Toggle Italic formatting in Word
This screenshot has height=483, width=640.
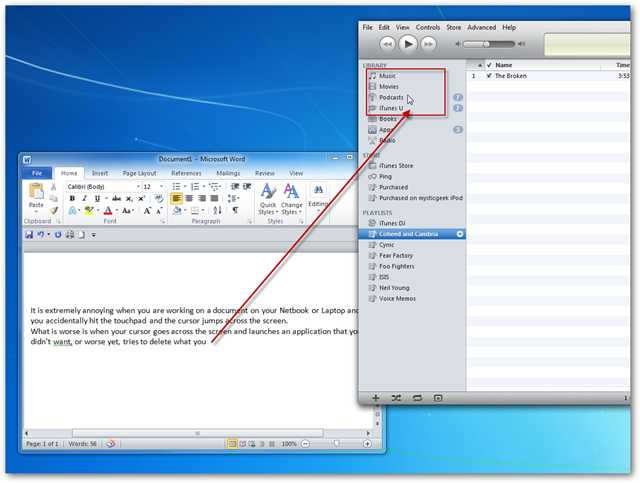pyautogui.click(x=84, y=198)
